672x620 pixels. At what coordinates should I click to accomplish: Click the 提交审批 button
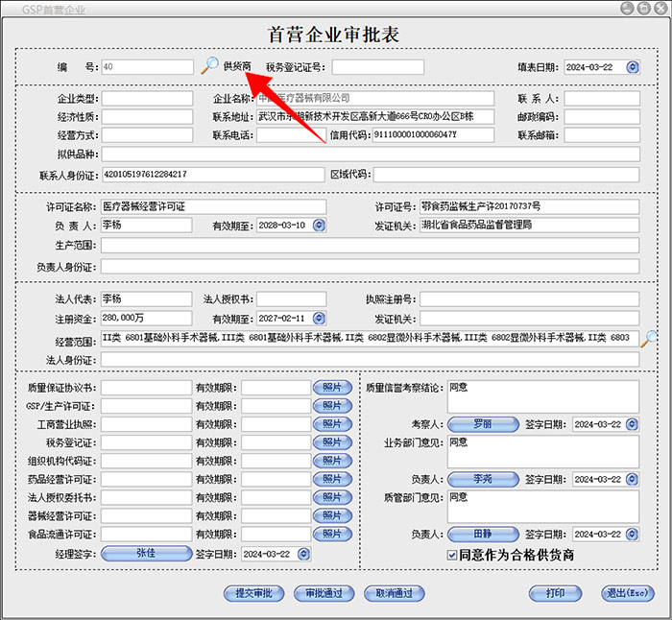pyautogui.click(x=253, y=593)
